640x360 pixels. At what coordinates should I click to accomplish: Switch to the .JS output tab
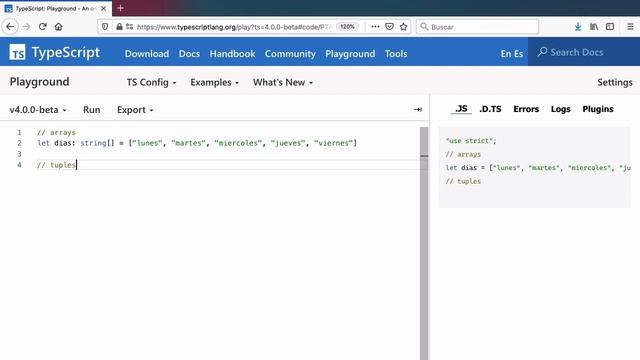click(461, 109)
